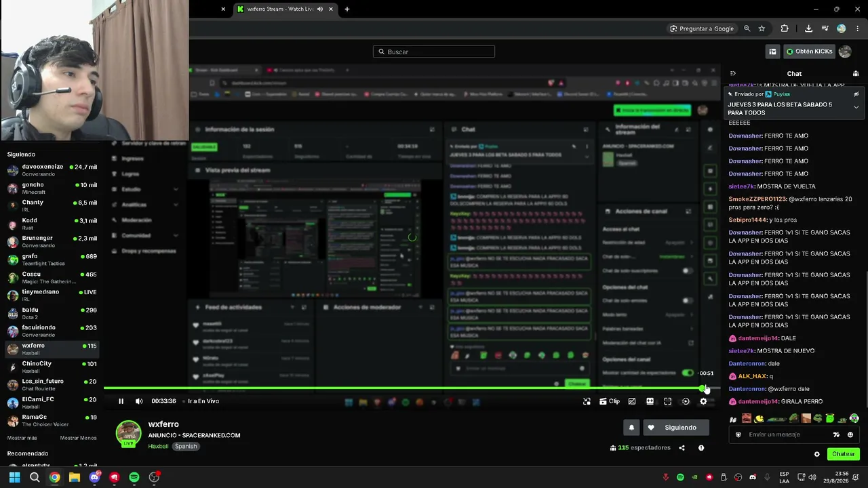Close the wxferro Stream browser tab

[331, 9]
